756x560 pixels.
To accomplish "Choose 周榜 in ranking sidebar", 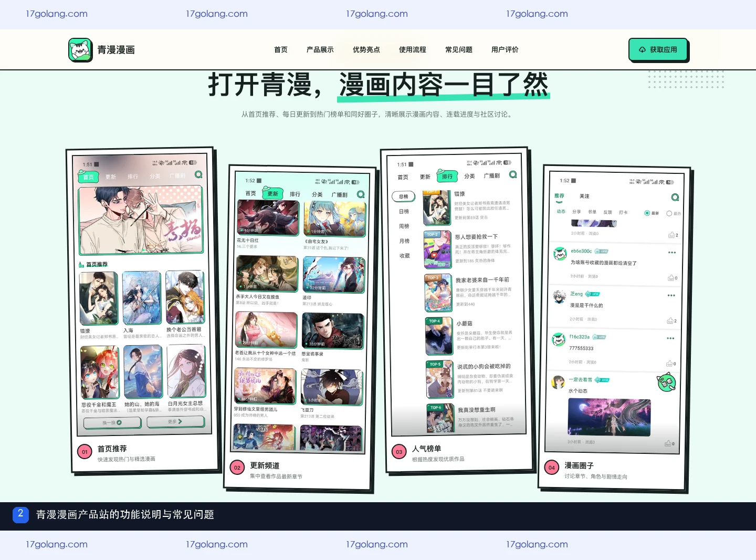I will (404, 226).
